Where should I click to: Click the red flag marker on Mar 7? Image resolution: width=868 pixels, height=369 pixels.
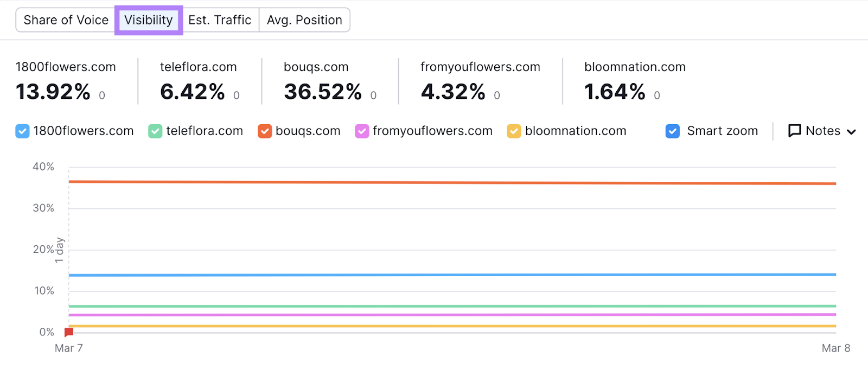pos(69,332)
